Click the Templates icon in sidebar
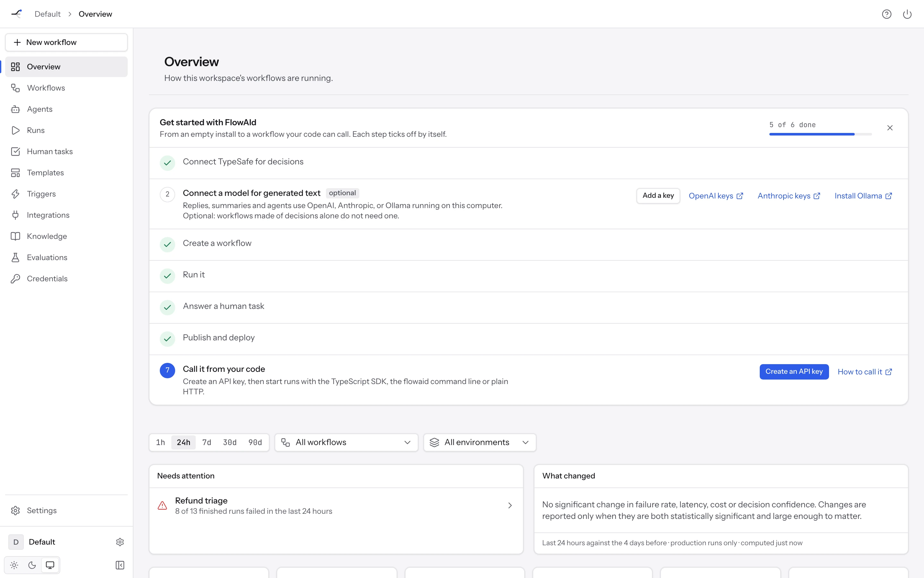924x578 pixels. 15,173
